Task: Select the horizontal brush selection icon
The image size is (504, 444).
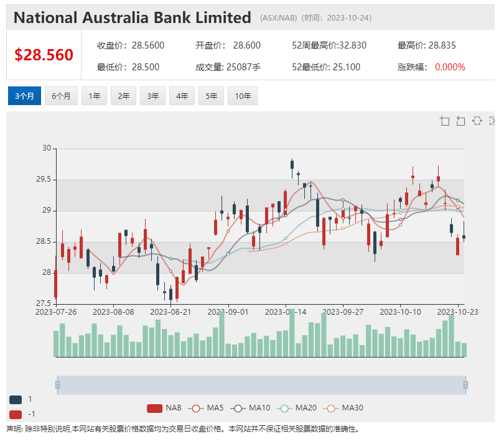Action: 477,121
